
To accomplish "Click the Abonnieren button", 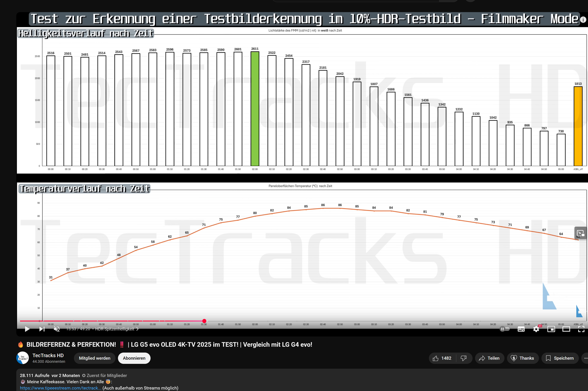I will point(134,358).
